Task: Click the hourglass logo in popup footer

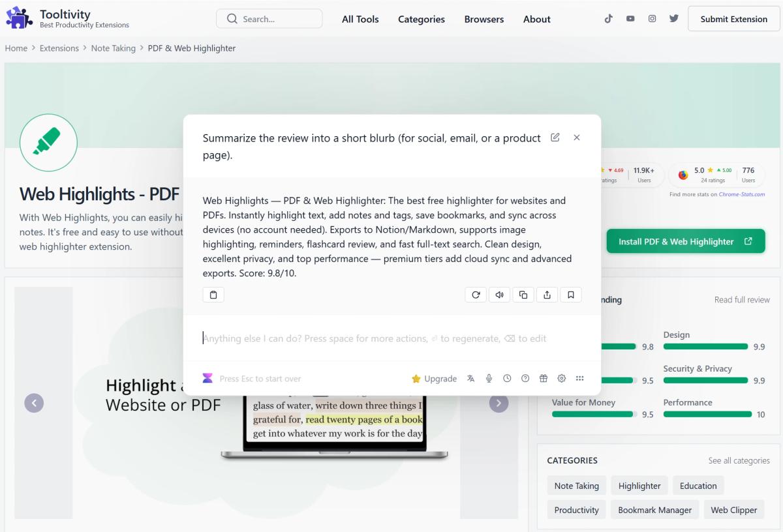Action: point(207,378)
